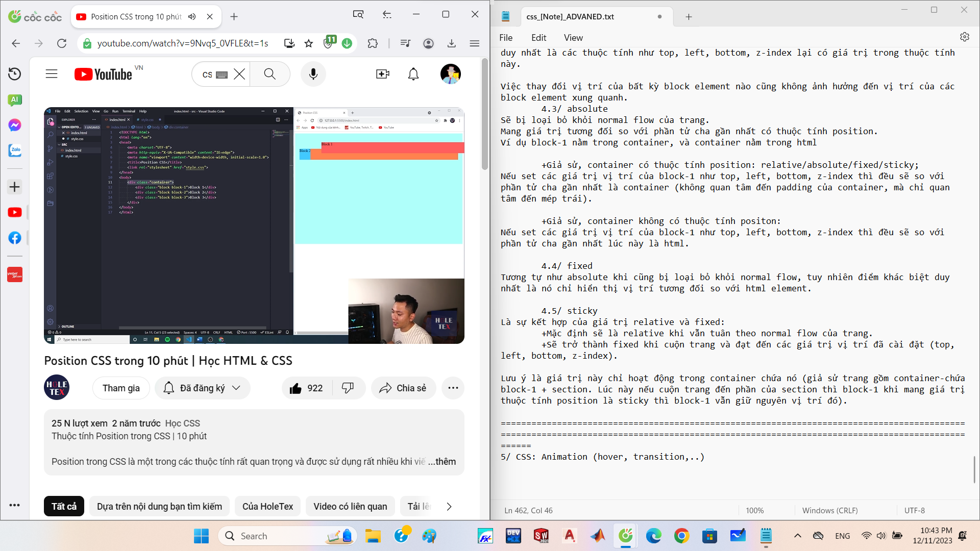Open YouTube notifications bell
This screenshot has height=551, width=980.
[x=413, y=74]
